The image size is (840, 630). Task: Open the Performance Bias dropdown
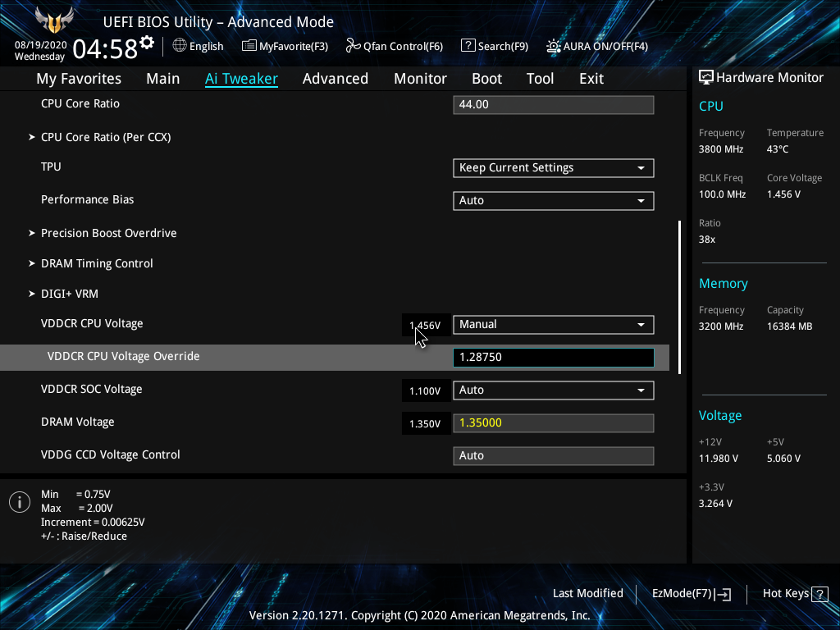click(x=554, y=200)
